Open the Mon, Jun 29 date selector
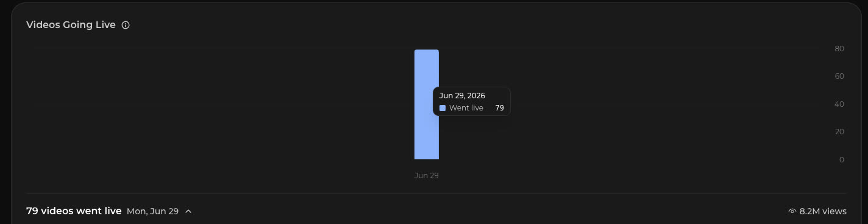868x224 pixels. tap(152, 211)
